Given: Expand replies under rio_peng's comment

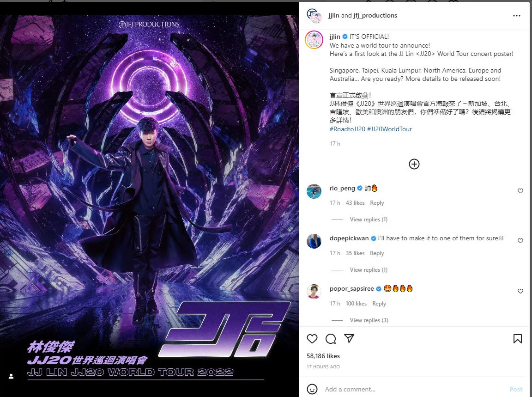Looking at the screenshot, I should pos(369,220).
